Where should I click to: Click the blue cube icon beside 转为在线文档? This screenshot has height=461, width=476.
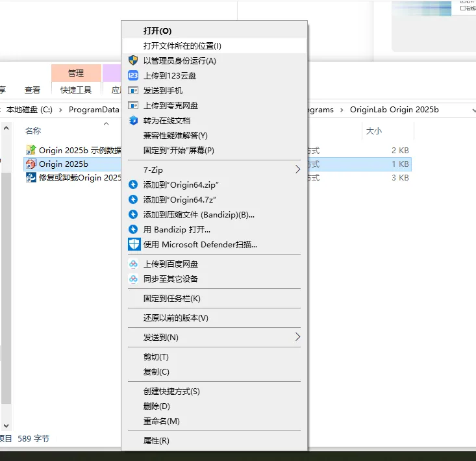[x=133, y=120]
